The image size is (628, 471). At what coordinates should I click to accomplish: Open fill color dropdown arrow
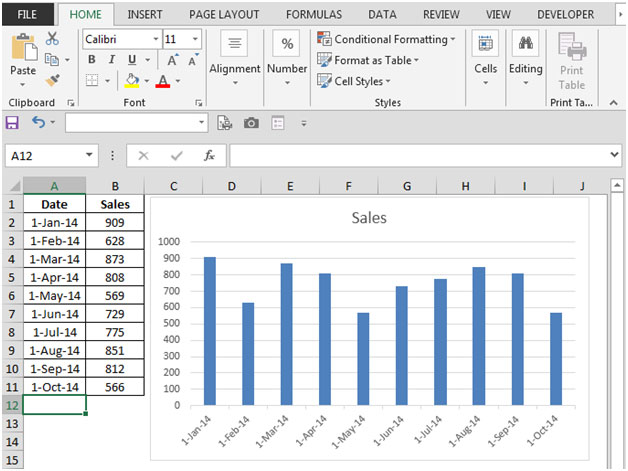click(147, 81)
